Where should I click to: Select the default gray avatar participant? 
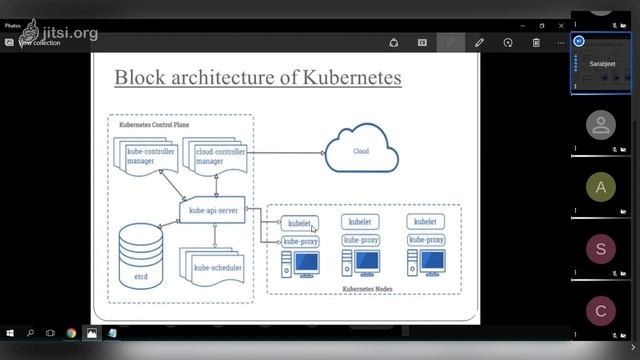tap(601, 125)
